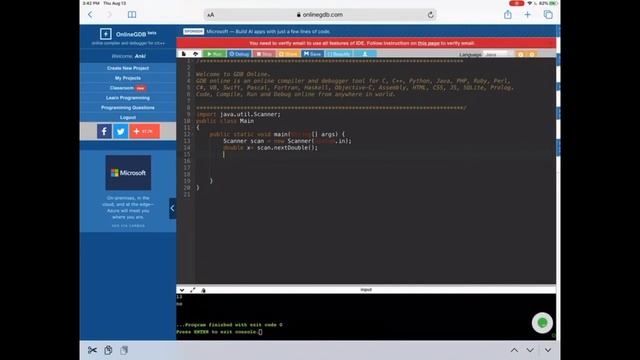The width and height of the screenshot is (640, 360).
Task: Click line 'Scanner scan = new Scanner(System.in);'
Action: (x=287, y=141)
